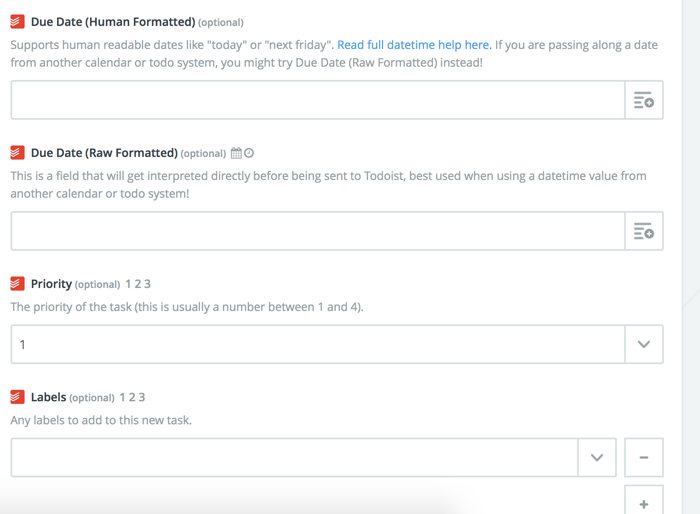Add another label row with plus button
This screenshot has height=514, width=700.
pyautogui.click(x=644, y=503)
